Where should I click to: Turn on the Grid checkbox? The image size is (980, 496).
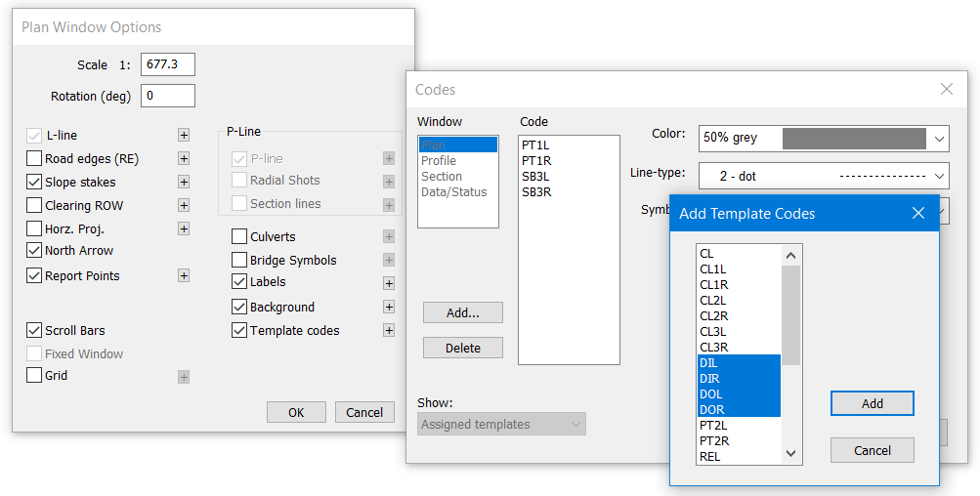click(35, 375)
